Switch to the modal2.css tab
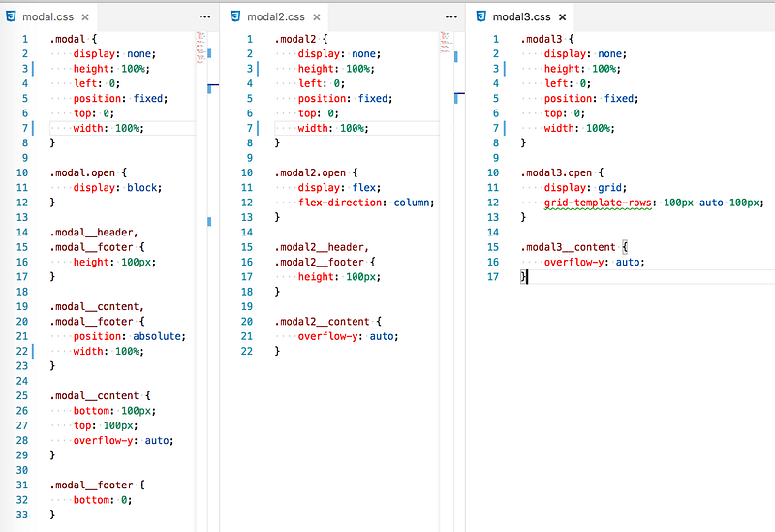This screenshot has width=775, height=532. point(276,16)
